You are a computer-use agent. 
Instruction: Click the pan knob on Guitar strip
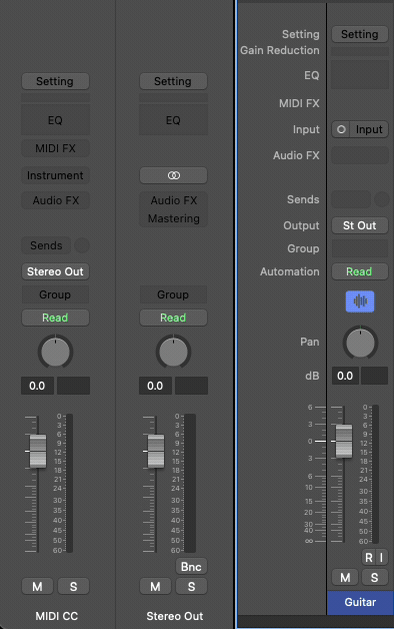pos(360,342)
